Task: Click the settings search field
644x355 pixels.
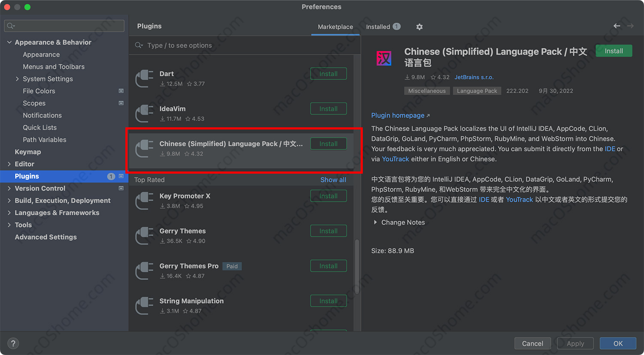Action: click(x=64, y=26)
